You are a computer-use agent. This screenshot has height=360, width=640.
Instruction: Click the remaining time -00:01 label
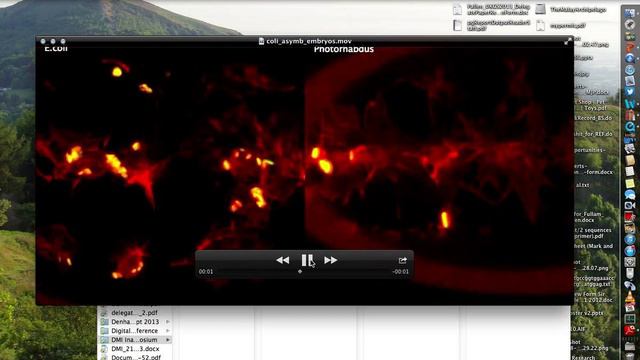400,272
